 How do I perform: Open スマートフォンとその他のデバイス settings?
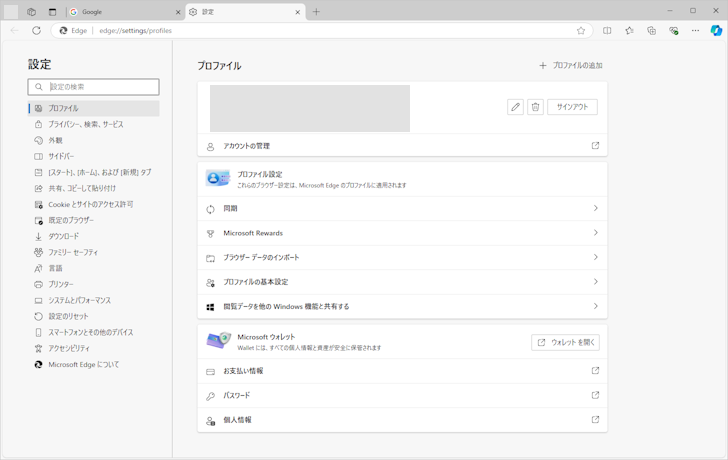(93, 332)
